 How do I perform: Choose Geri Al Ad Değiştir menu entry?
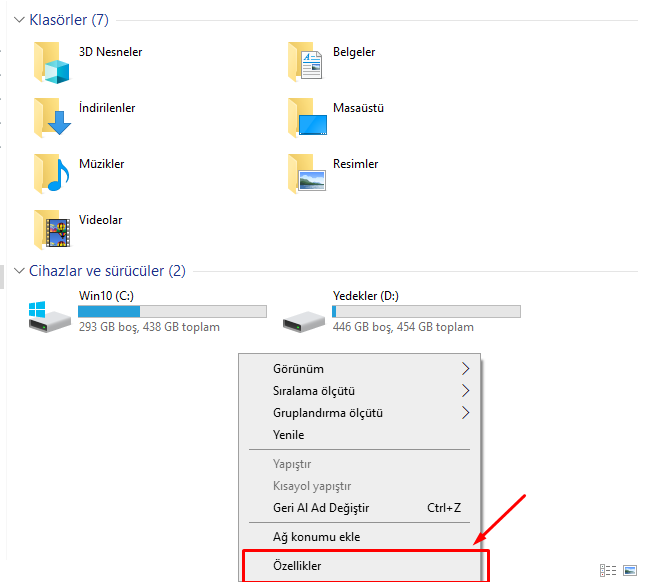(359, 508)
